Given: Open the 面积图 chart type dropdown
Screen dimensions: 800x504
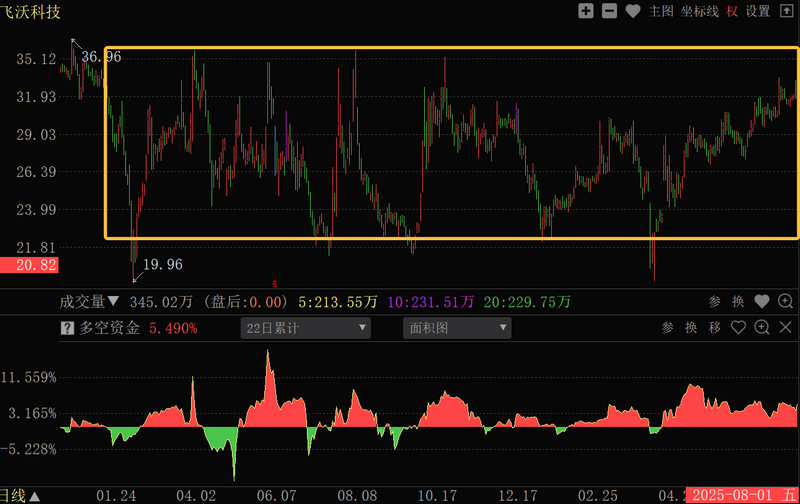Looking at the screenshot, I should point(456,327).
